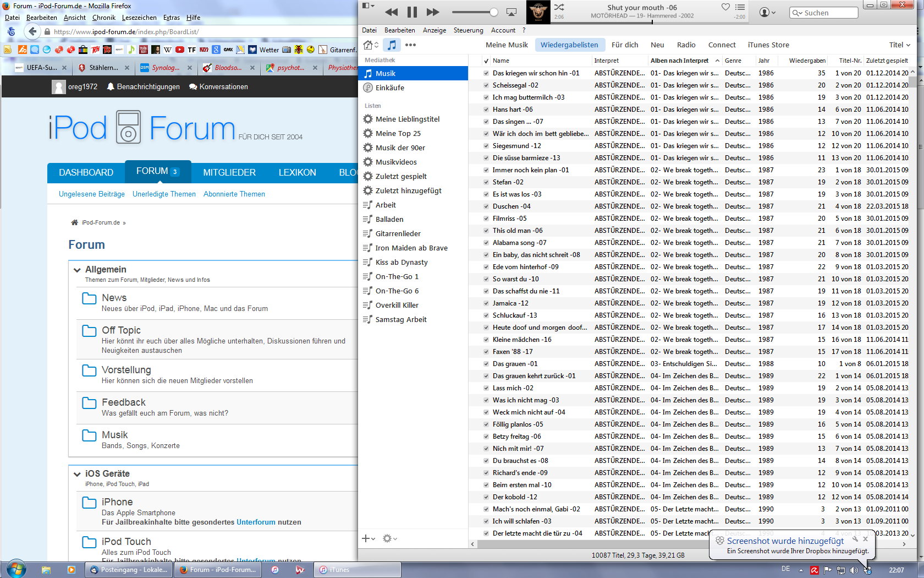Uncheck the song 'Stefan -02'

point(486,182)
